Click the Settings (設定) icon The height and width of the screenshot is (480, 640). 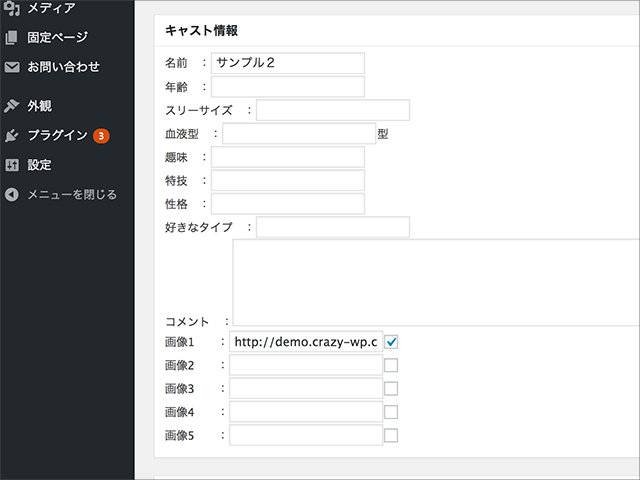pos(12,165)
